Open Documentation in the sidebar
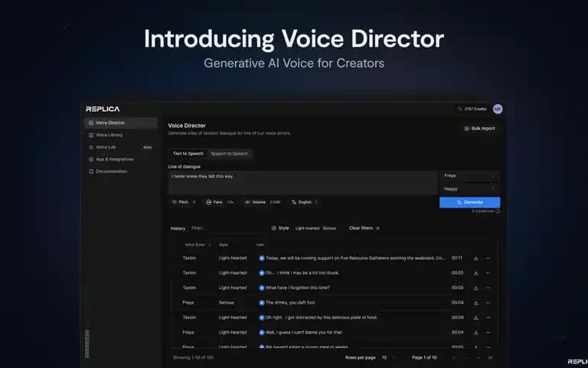This screenshot has width=588, height=368. click(x=120, y=171)
